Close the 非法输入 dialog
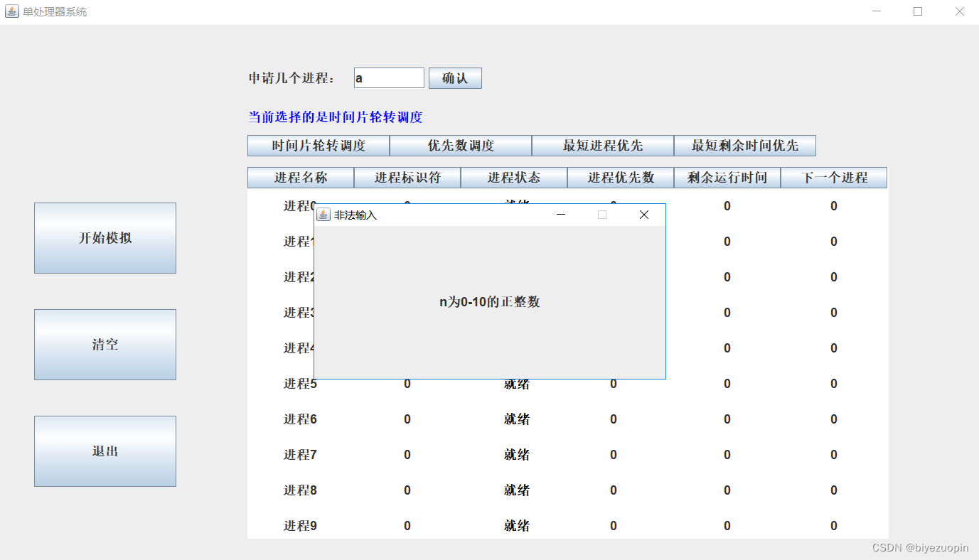The height and width of the screenshot is (560, 979). click(x=644, y=215)
